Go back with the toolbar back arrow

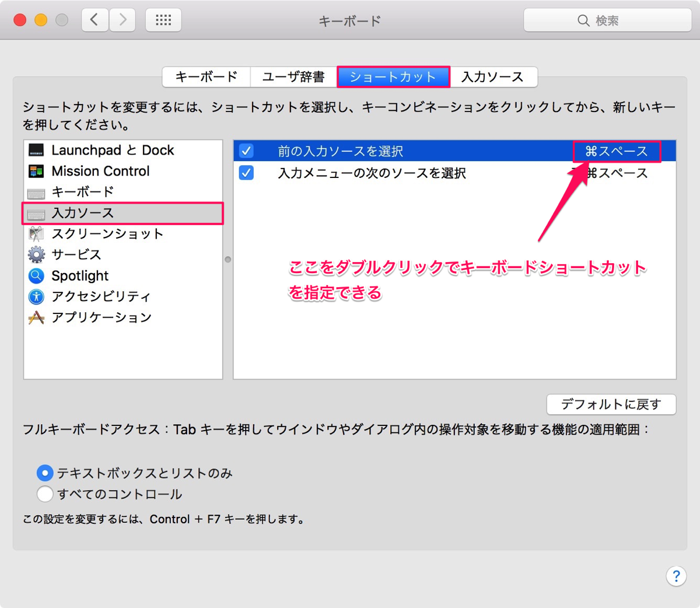[94, 20]
